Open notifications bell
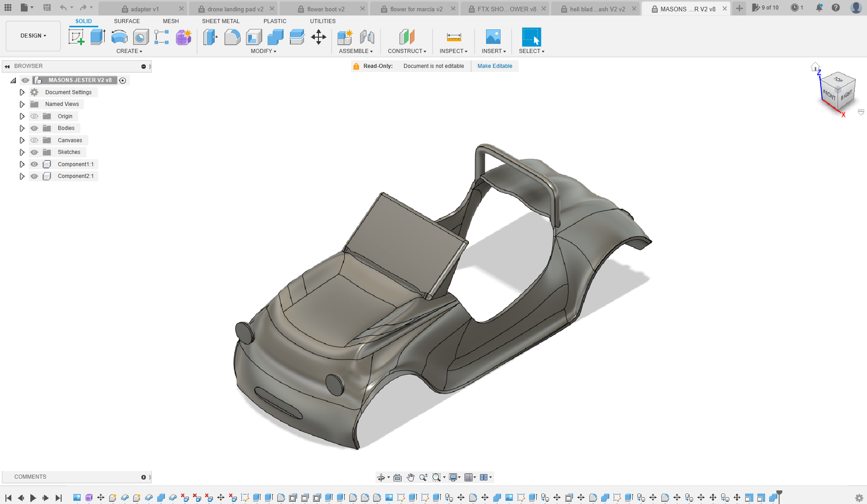 pos(819,8)
